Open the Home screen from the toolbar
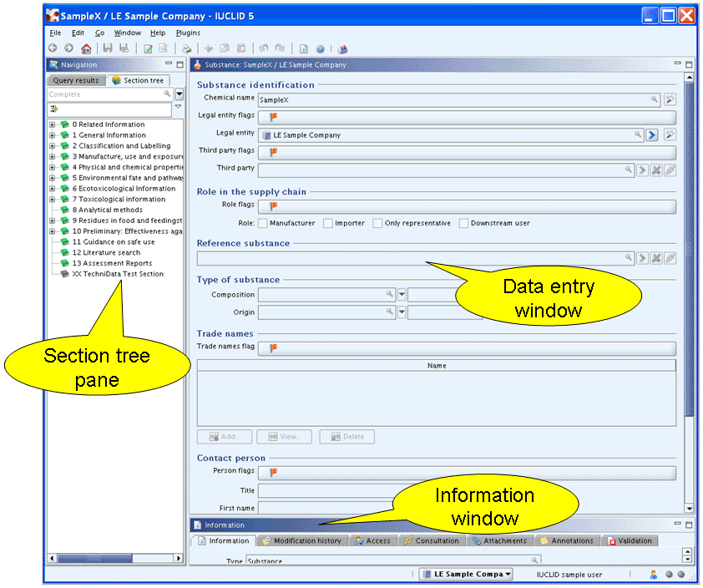The width and height of the screenshot is (703, 588). (86, 48)
